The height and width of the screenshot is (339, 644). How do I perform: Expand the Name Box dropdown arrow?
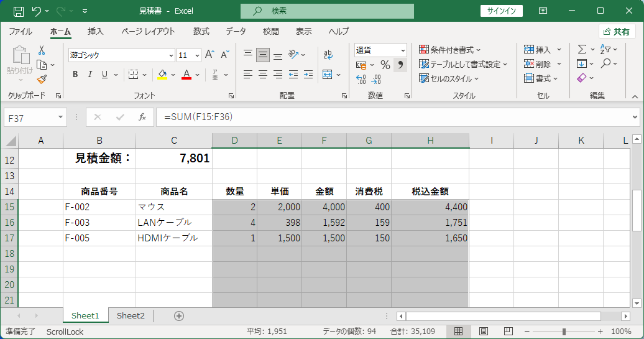[x=60, y=118]
